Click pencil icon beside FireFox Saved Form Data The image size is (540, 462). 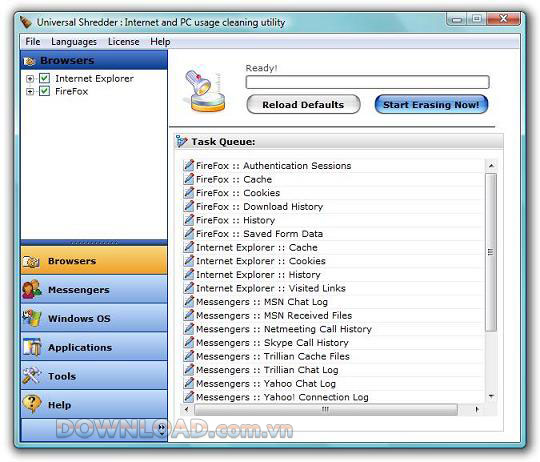coord(189,233)
